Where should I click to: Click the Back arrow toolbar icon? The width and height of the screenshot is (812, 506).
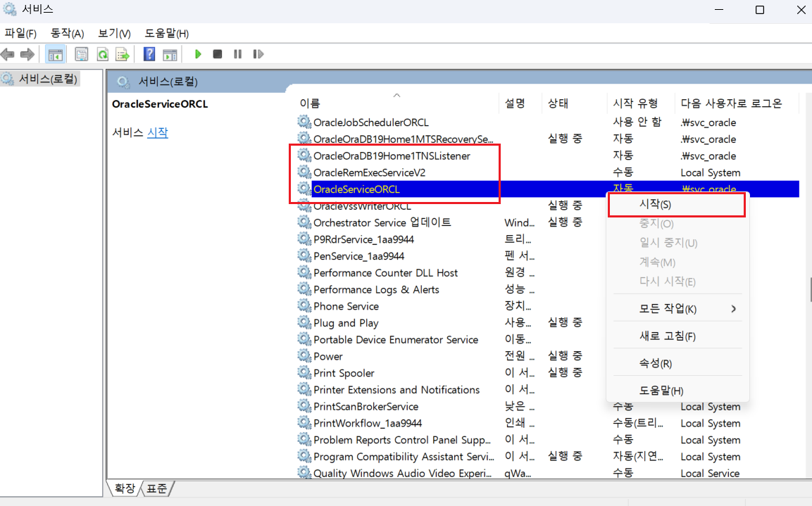coord(8,53)
